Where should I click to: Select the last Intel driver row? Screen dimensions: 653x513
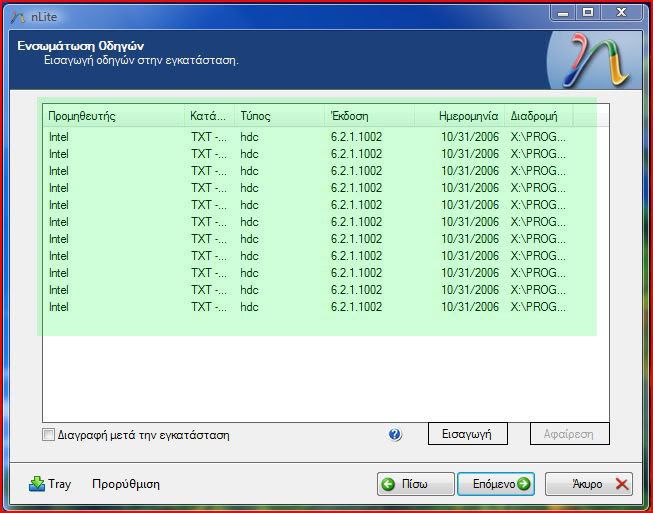60,307
